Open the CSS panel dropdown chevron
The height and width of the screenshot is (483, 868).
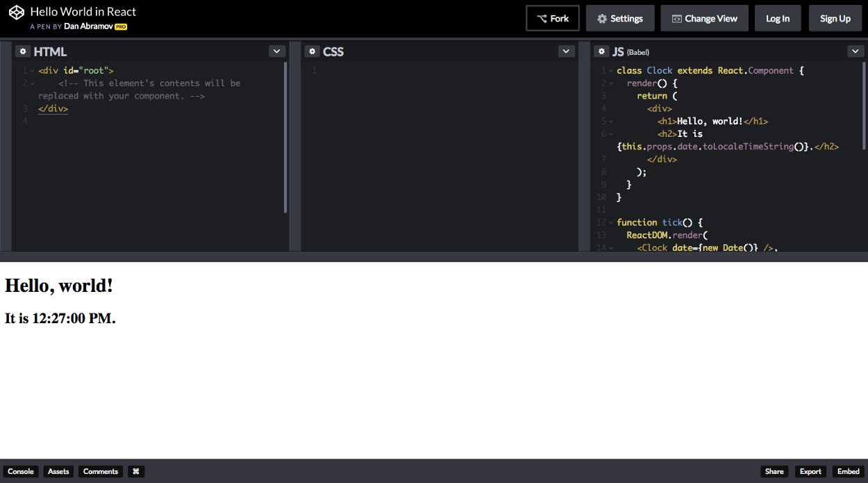[x=567, y=51]
